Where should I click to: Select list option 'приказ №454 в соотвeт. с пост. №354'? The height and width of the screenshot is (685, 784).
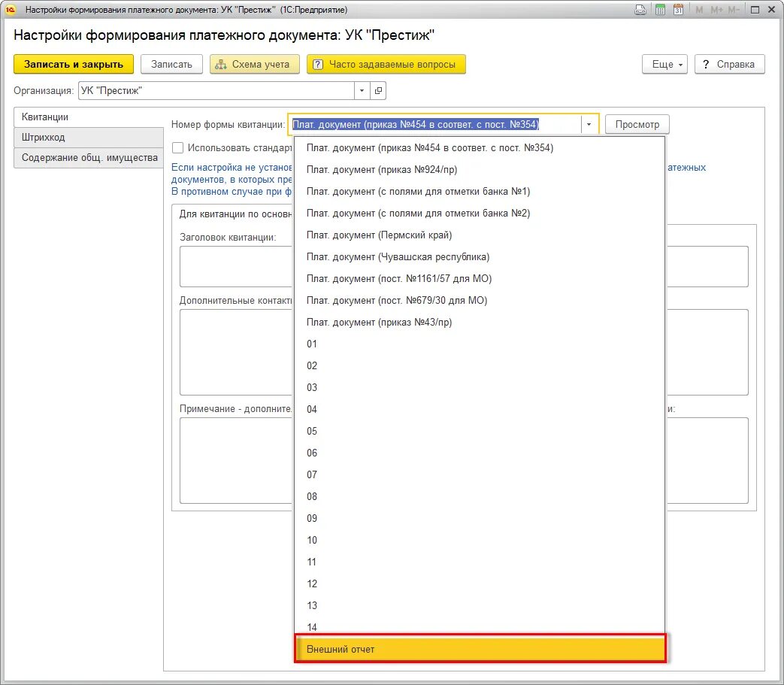pos(480,148)
